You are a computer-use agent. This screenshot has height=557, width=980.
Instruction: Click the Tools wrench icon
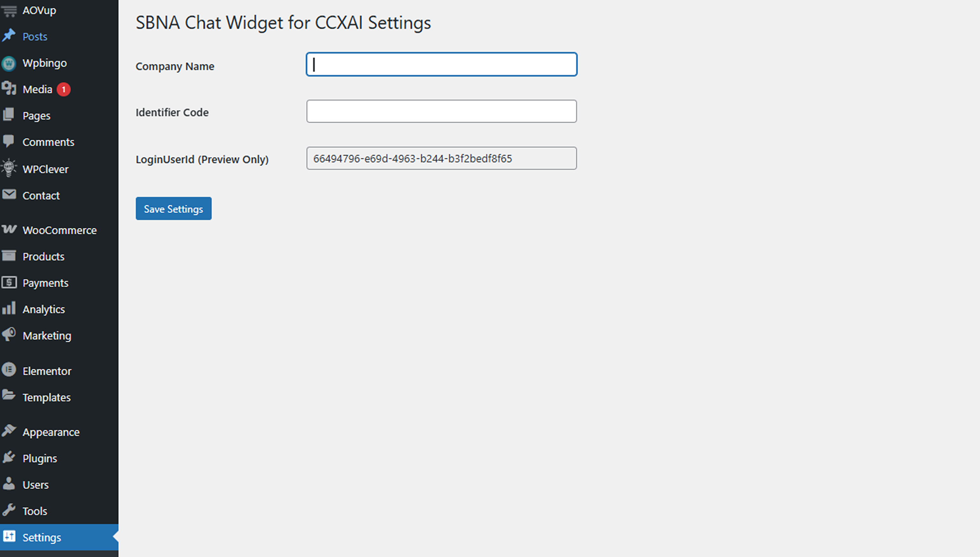pos(9,510)
